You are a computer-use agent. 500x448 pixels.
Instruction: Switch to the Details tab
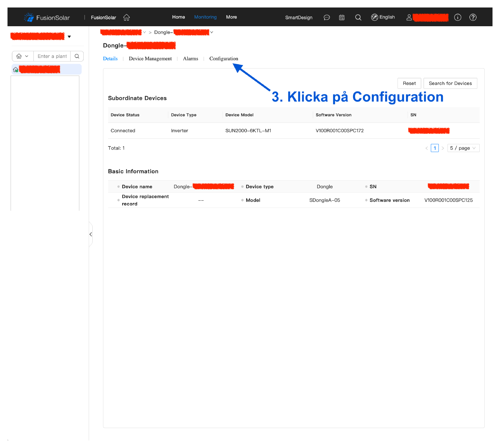[110, 59]
